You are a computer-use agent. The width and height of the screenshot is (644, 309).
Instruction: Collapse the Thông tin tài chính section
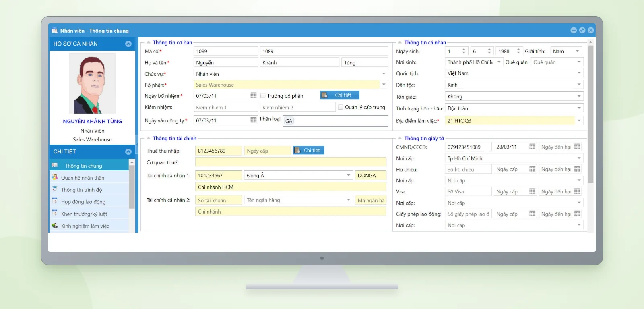tap(149, 138)
